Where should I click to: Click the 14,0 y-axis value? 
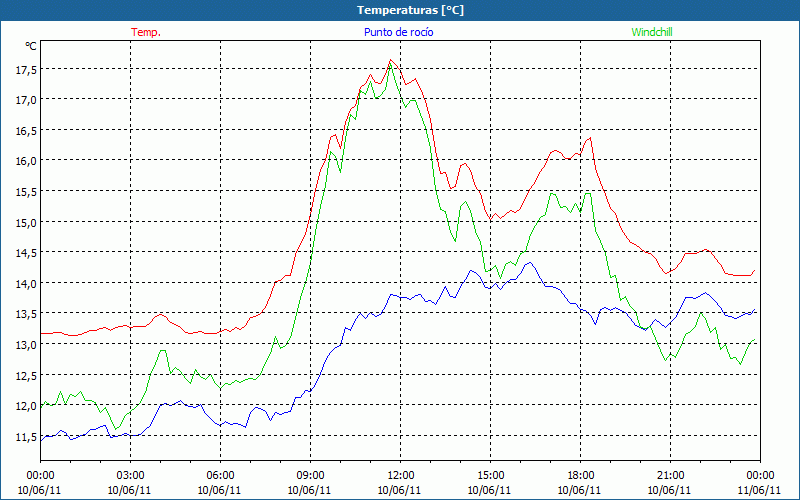pyautogui.click(x=26, y=283)
